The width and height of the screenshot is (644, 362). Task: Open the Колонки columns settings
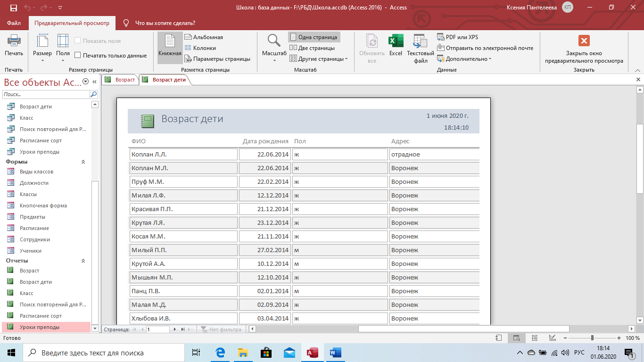coord(200,48)
